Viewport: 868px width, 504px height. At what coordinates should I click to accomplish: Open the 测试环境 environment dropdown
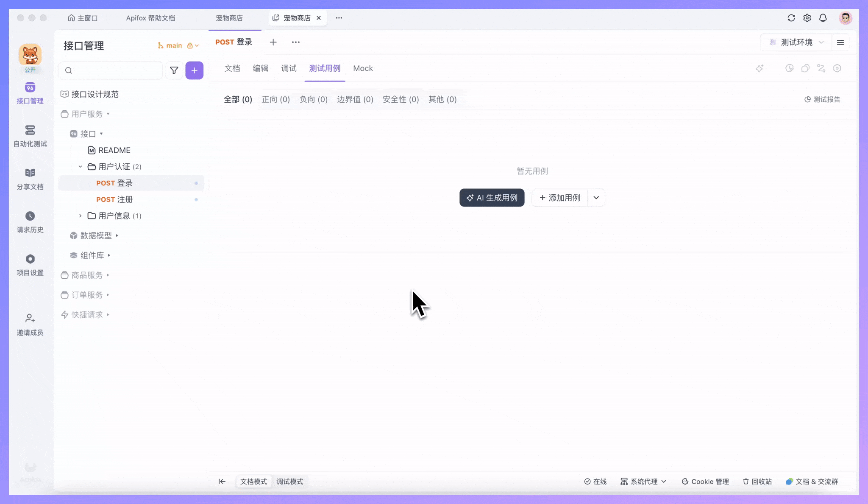(x=796, y=42)
